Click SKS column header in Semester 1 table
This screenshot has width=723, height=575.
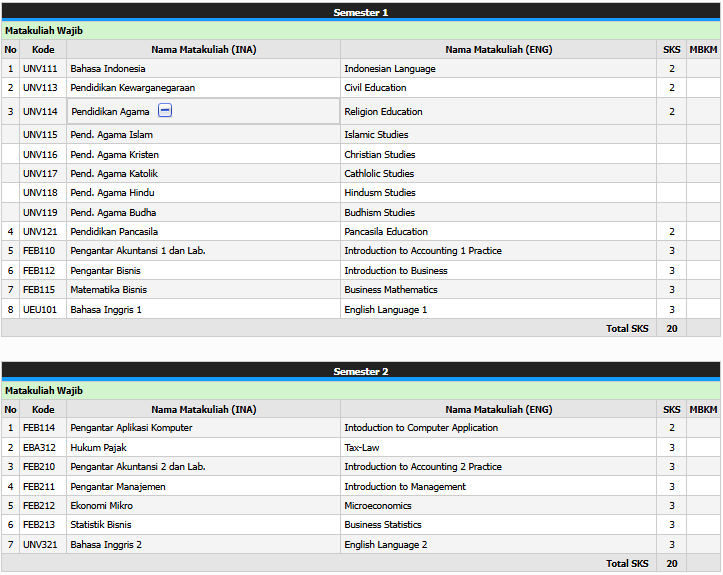(x=671, y=49)
